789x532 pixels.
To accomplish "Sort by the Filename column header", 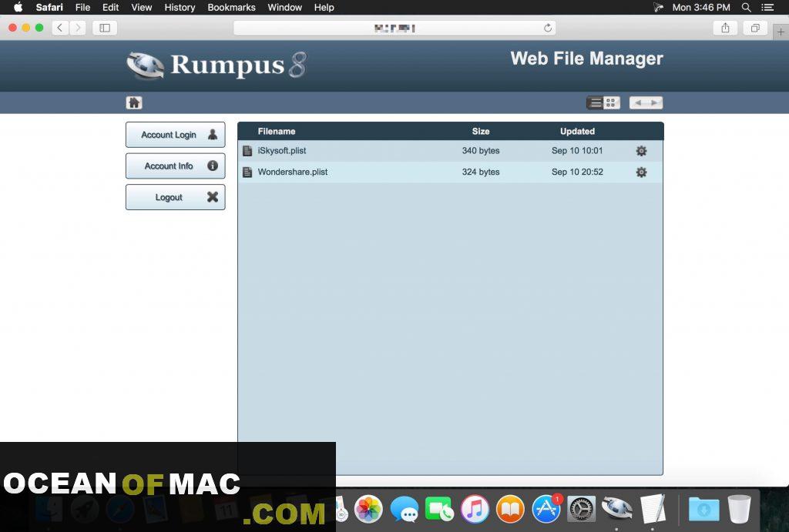I will [277, 131].
